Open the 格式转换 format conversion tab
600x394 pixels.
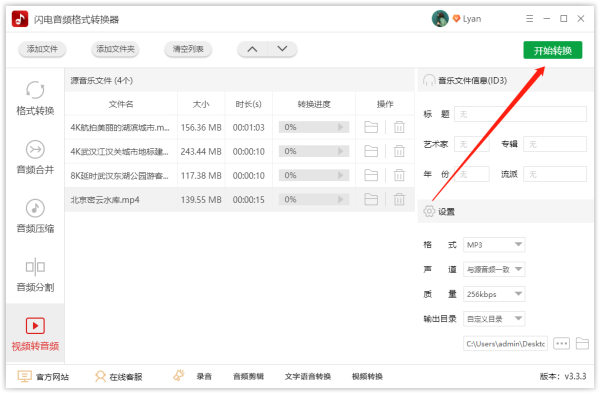coord(35,98)
